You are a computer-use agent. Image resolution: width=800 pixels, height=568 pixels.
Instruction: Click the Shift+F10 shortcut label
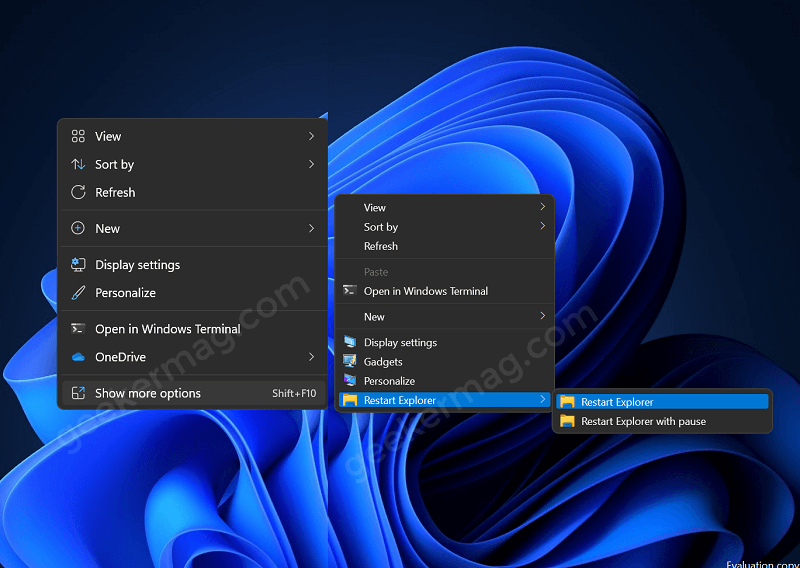(294, 393)
